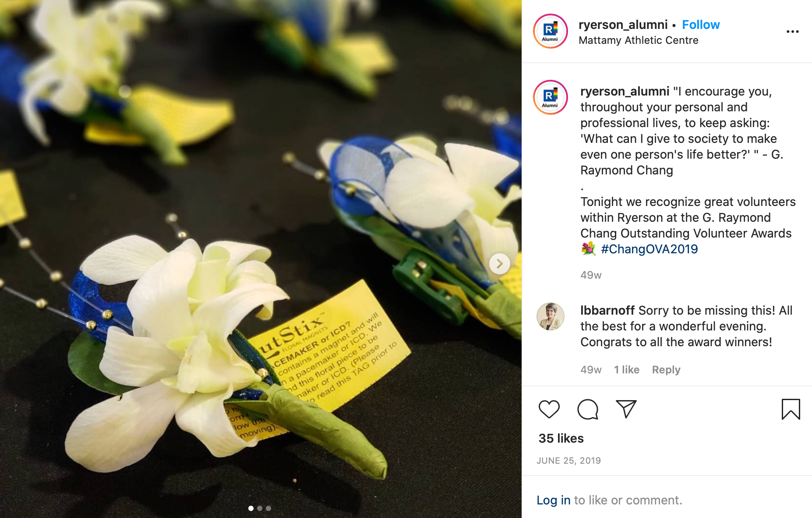
Task: Open the Mattamy Athletic Centre location
Action: coord(638,40)
